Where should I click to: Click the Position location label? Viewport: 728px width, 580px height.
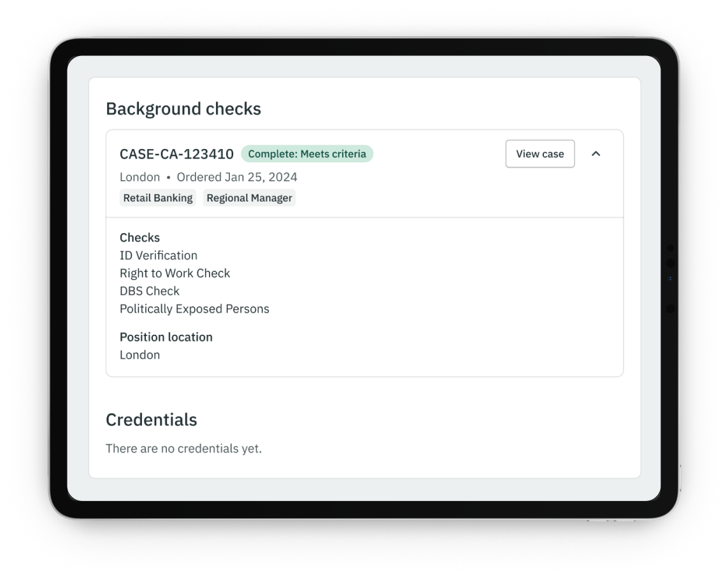[166, 337]
